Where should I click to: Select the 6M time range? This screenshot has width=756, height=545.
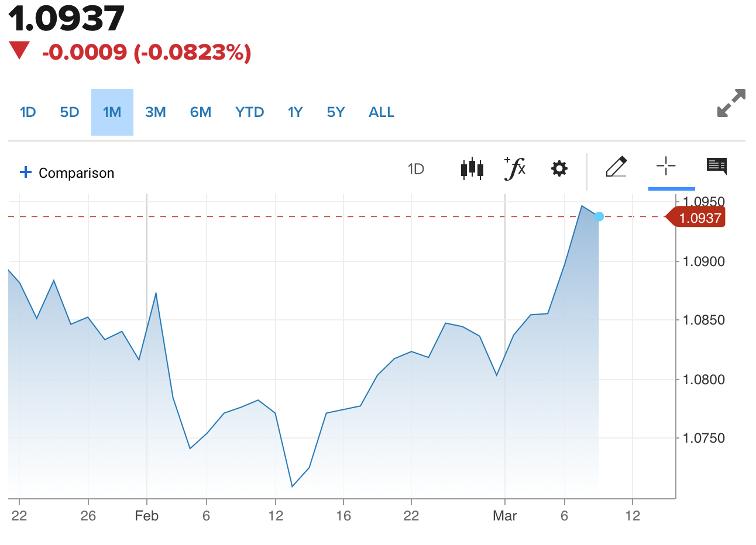201,112
